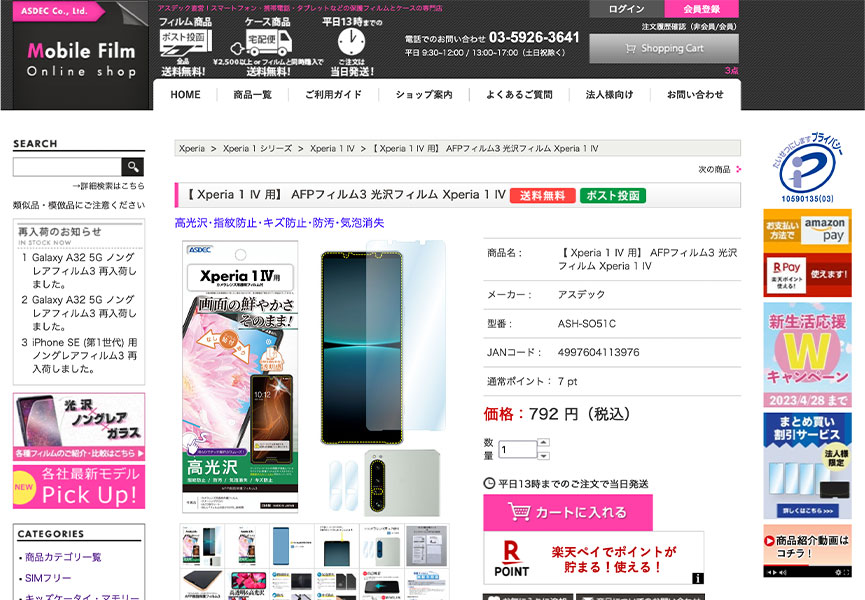This screenshot has height=600, width=865.
Task: Decrease quantity with the down arrow
Action: (543, 456)
